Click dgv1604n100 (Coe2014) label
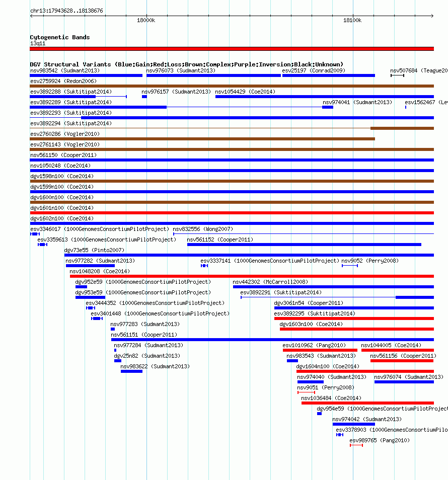Viewport: 448px width, 480px height. pyautogui.click(x=328, y=366)
